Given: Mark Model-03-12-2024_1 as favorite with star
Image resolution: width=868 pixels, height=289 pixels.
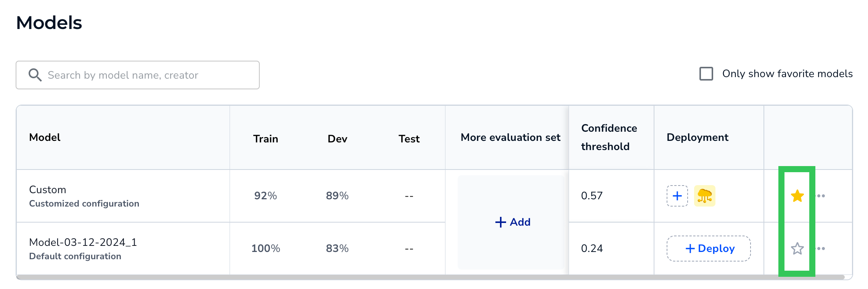Looking at the screenshot, I should click(x=797, y=249).
